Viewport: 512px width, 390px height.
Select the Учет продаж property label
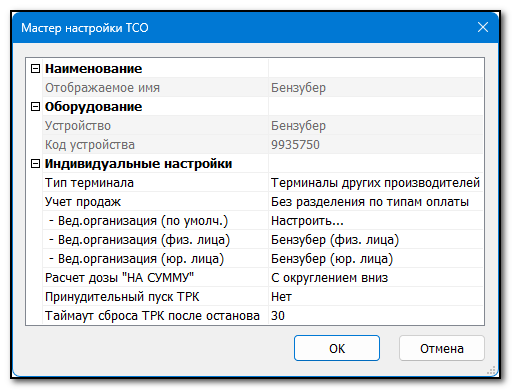(83, 202)
